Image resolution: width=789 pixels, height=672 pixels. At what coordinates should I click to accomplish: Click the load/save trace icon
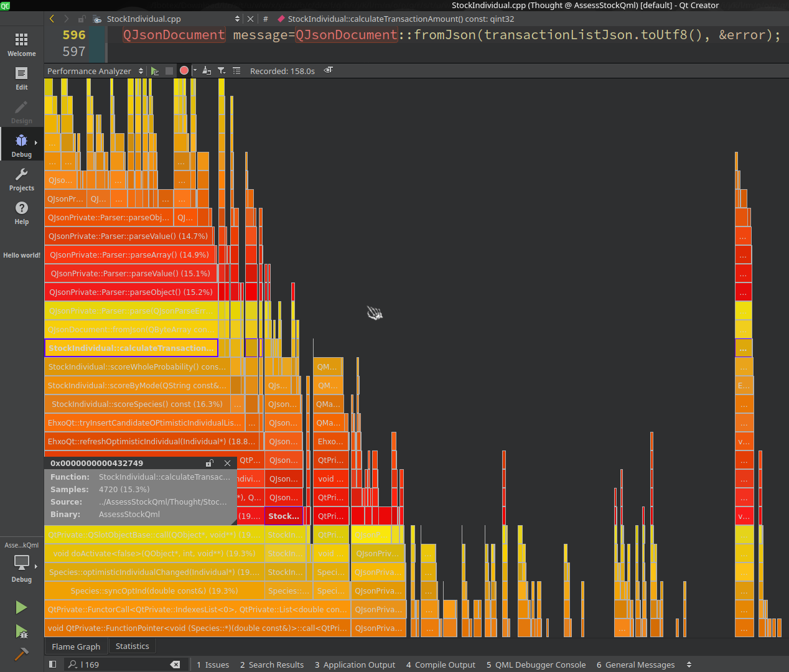207,71
